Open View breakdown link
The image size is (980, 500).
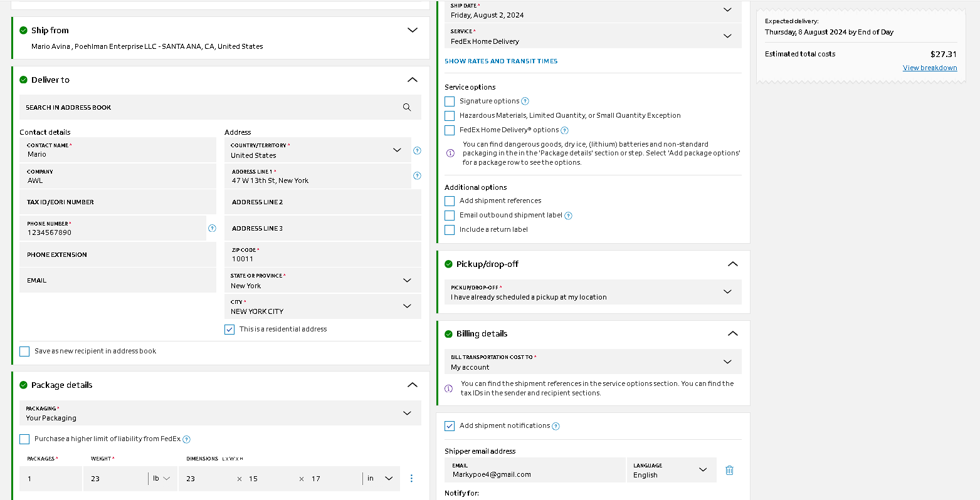[930, 68]
